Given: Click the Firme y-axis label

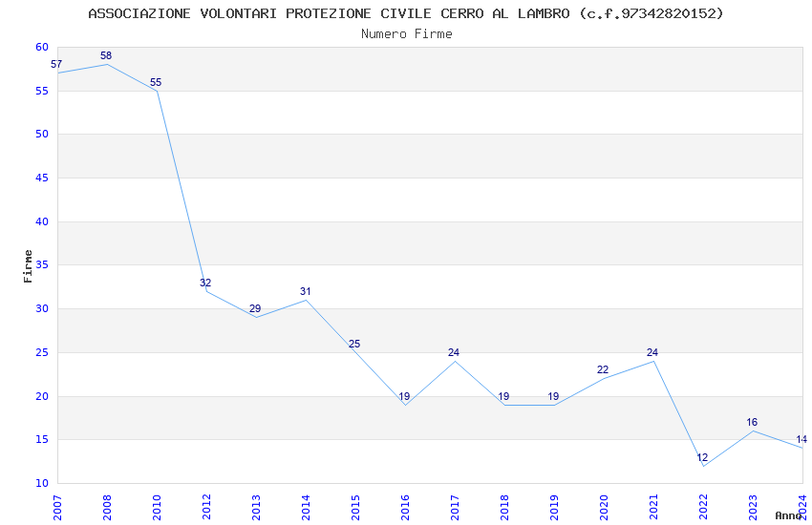Looking at the screenshot, I should (28, 266).
